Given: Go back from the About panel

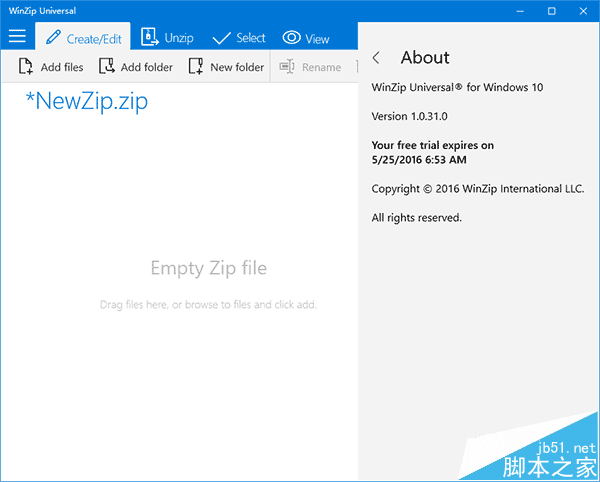Looking at the screenshot, I should click(x=376, y=58).
